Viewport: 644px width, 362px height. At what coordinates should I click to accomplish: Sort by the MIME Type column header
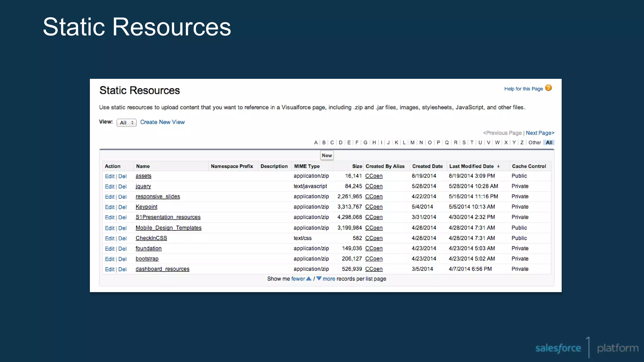307,166
